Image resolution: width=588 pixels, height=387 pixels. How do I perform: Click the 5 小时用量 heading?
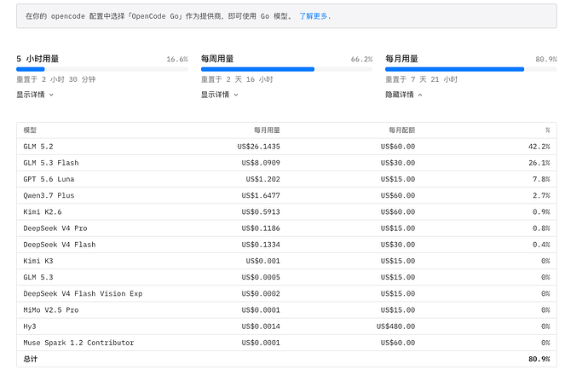pos(37,59)
